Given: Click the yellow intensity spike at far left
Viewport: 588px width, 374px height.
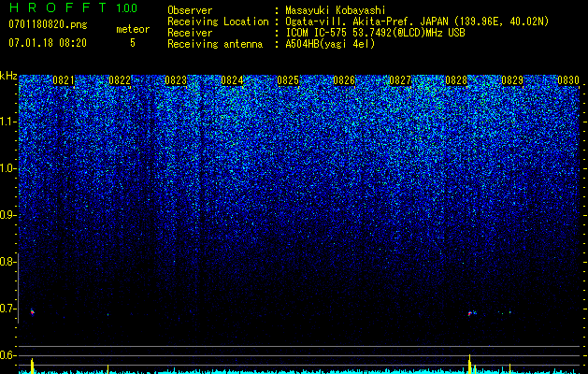Looking at the screenshot, I should coord(32,367).
